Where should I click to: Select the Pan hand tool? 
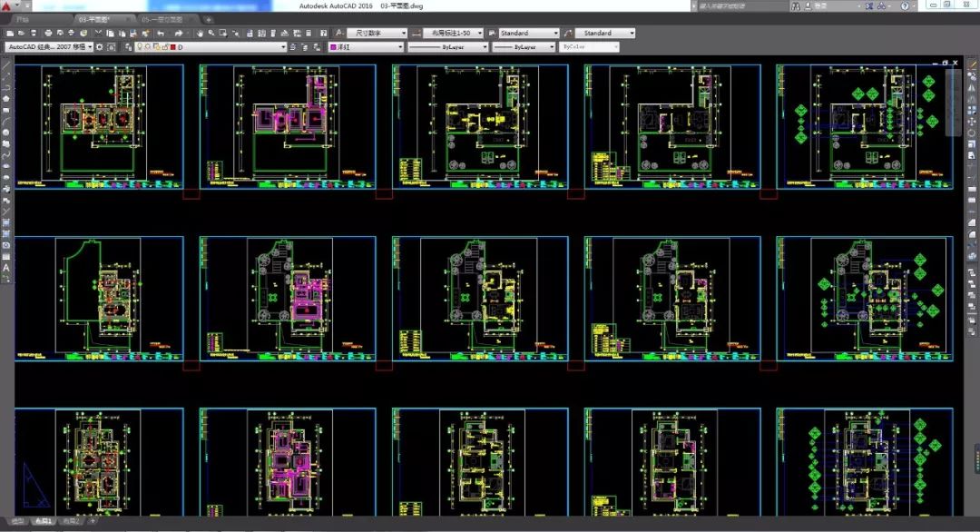[x=198, y=34]
